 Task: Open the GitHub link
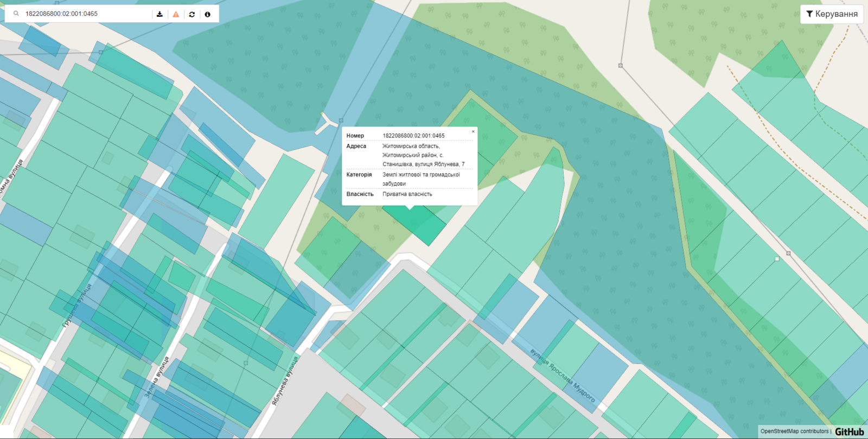[x=849, y=431]
